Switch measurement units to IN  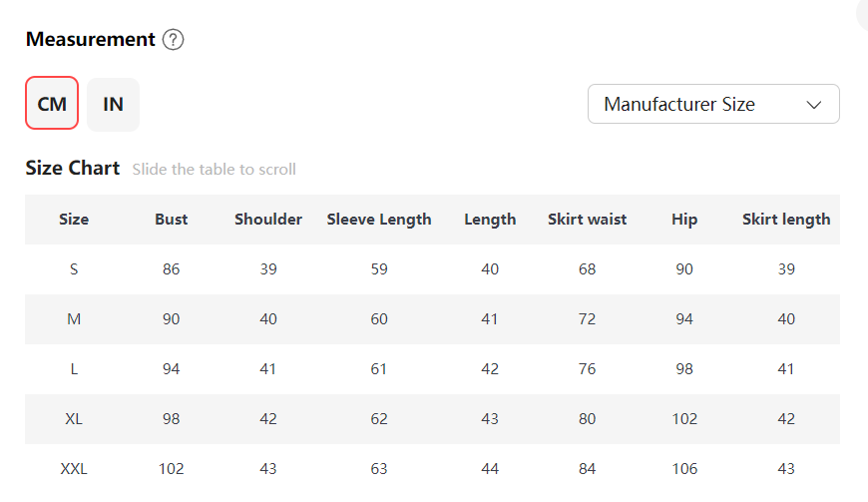pos(113,104)
